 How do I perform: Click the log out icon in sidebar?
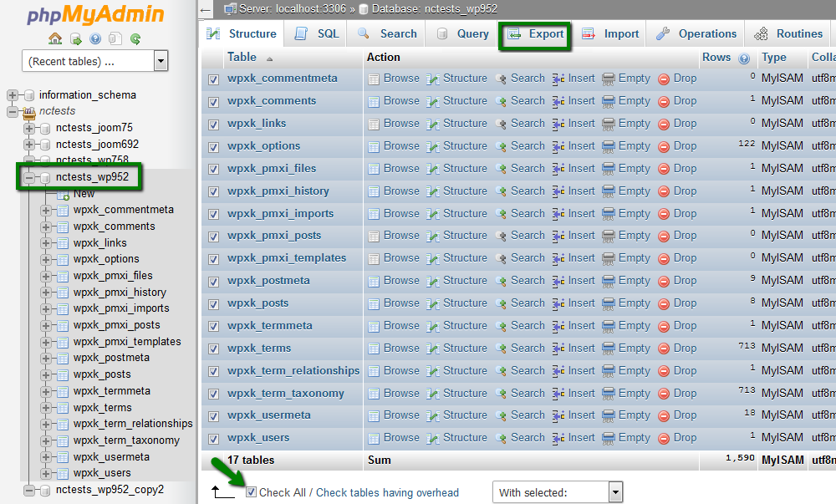coord(75,38)
